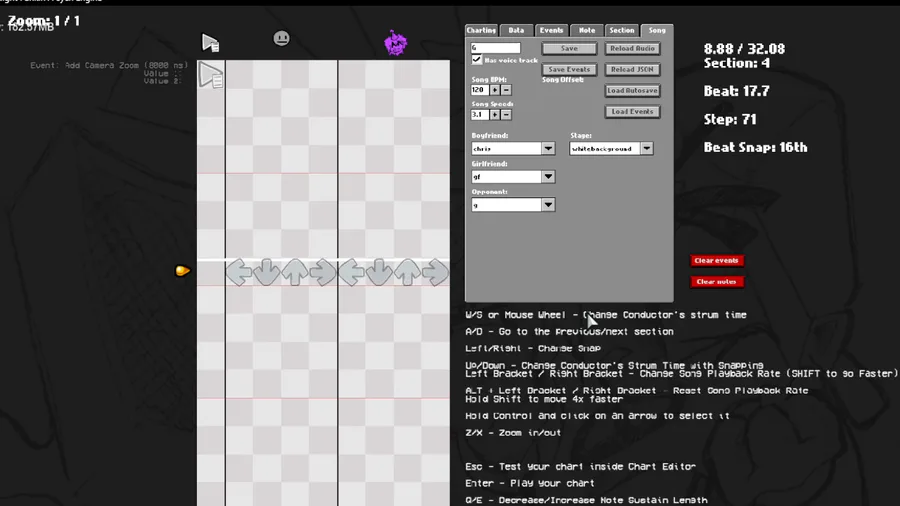The width and height of the screenshot is (900, 506).
Task: Switch to the Charting tab
Action: pyautogui.click(x=481, y=30)
